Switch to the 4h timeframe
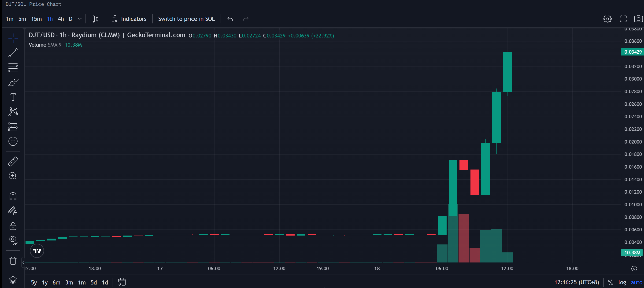 pyautogui.click(x=61, y=19)
